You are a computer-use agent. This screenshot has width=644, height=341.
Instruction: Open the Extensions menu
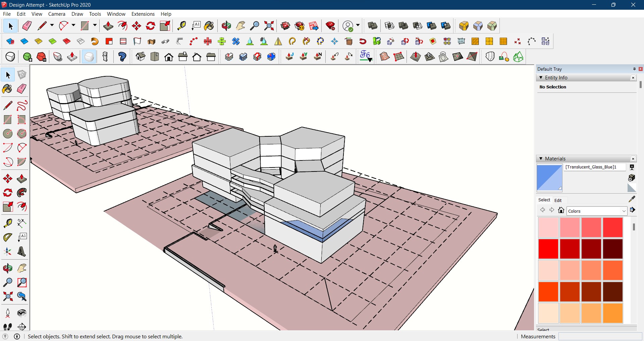(x=143, y=14)
